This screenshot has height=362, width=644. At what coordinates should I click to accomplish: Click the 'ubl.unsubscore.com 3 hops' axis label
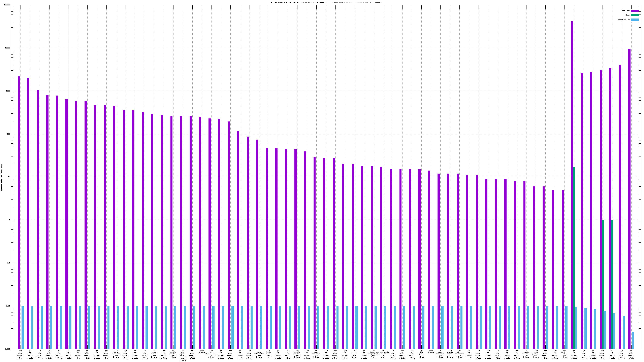(459, 354)
